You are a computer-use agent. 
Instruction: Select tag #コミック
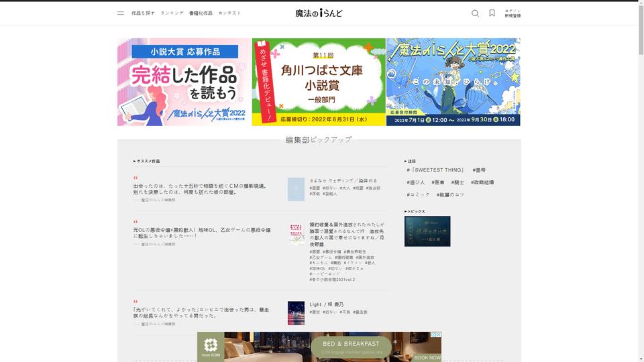pyautogui.click(x=418, y=194)
